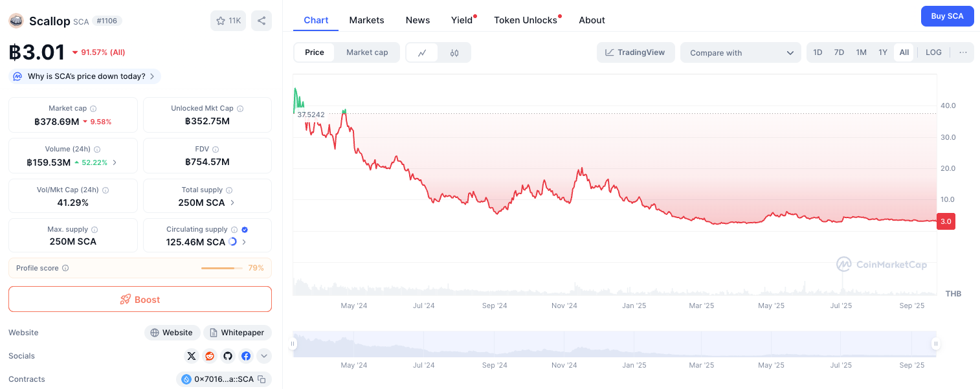The width and height of the screenshot is (980, 389).
Task: Switch to candlestick chart view
Action: pyautogui.click(x=454, y=52)
